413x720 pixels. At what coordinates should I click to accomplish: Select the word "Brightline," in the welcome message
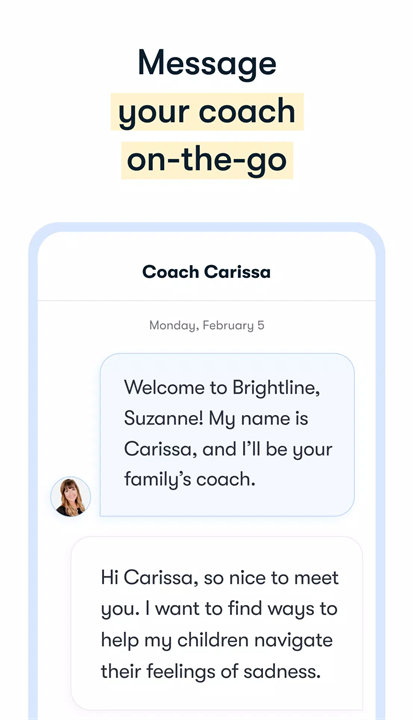click(x=276, y=388)
